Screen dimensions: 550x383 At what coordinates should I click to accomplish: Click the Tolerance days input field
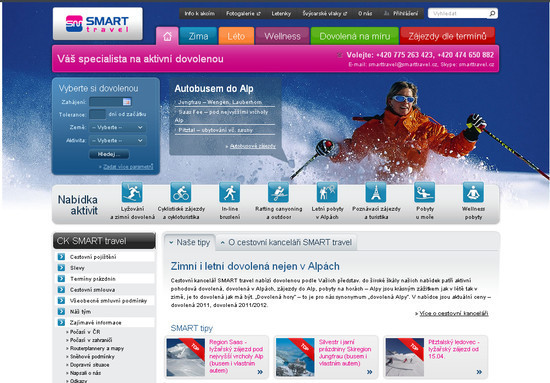pyautogui.click(x=98, y=114)
